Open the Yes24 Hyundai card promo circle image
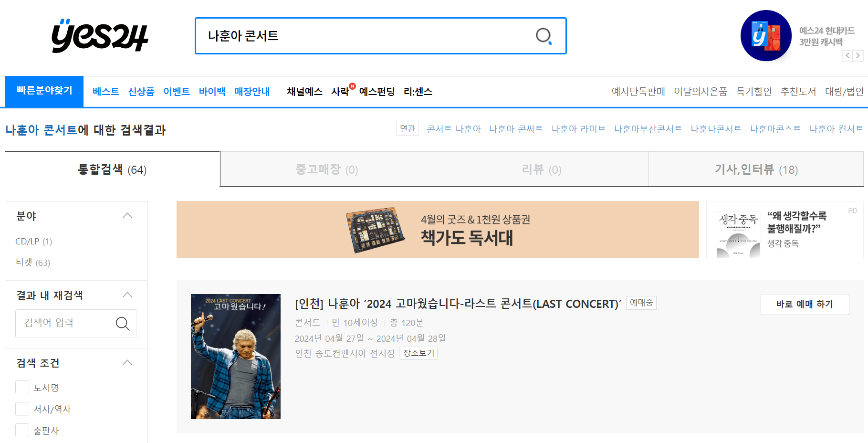 pos(766,36)
